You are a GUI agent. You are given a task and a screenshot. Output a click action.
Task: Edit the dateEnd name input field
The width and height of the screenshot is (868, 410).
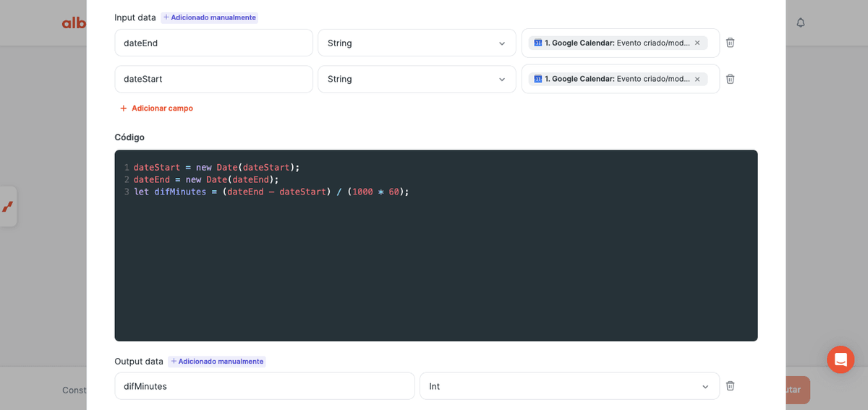(213, 43)
